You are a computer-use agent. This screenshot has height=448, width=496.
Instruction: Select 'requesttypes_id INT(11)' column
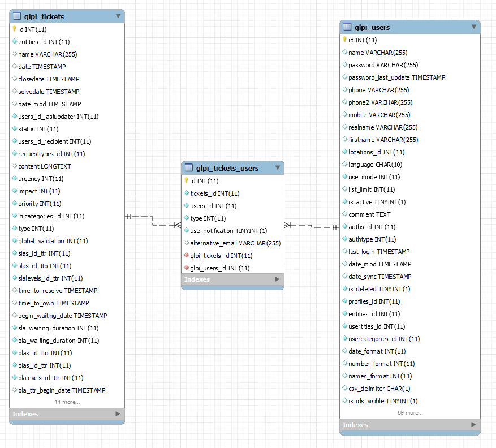click(x=51, y=154)
